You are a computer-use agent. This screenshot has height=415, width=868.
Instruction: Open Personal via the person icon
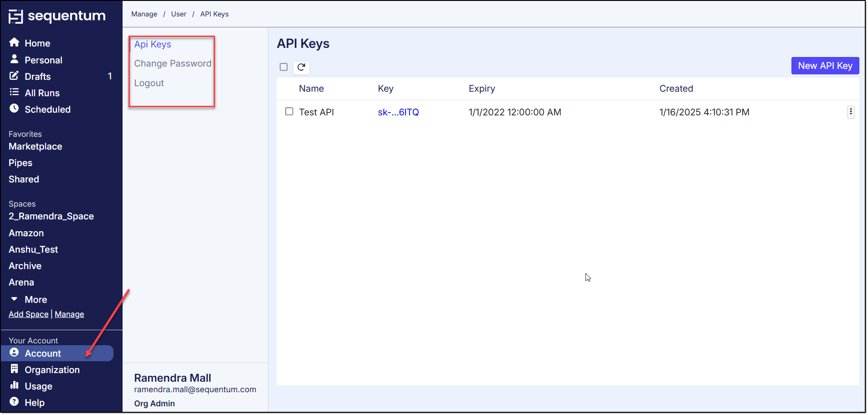pyautogui.click(x=14, y=59)
